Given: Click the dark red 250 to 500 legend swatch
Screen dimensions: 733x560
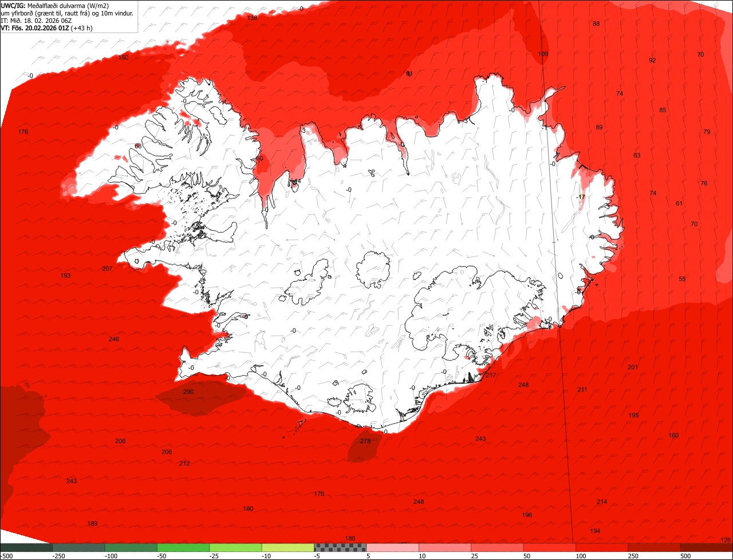Looking at the screenshot, I should point(655,548).
